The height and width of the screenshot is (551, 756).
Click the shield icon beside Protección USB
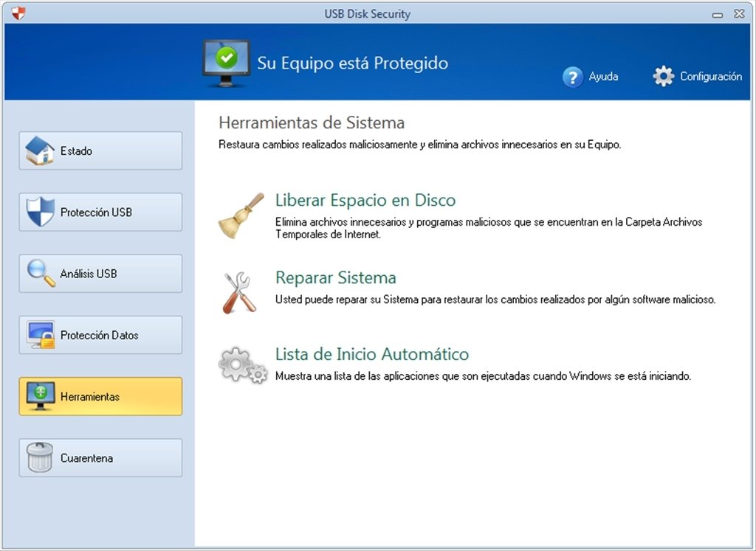(41, 212)
